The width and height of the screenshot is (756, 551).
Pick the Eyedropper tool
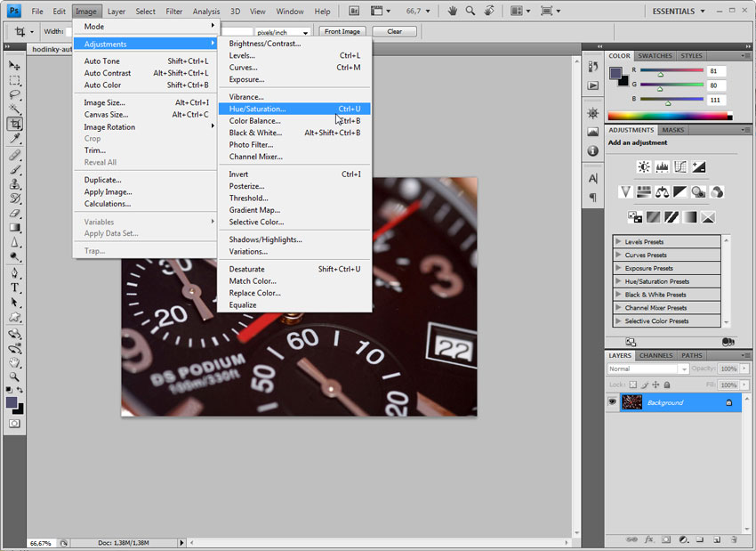tap(15, 139)
